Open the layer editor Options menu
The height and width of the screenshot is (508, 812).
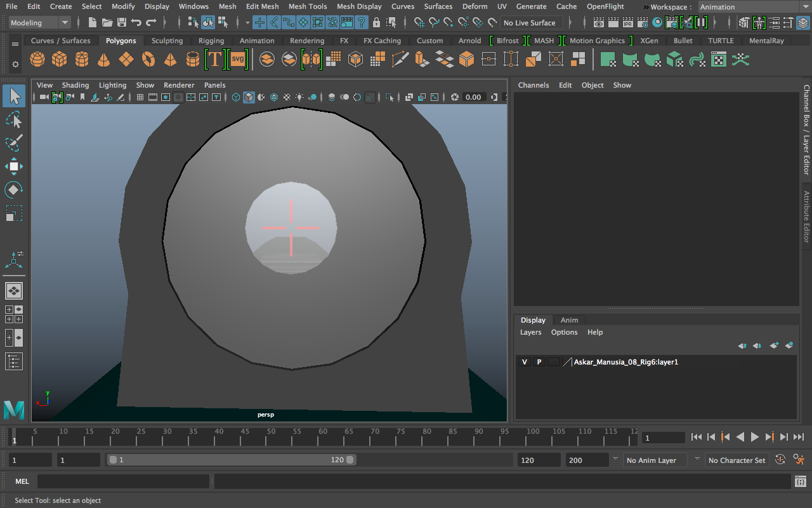click(x=564, y=332)
